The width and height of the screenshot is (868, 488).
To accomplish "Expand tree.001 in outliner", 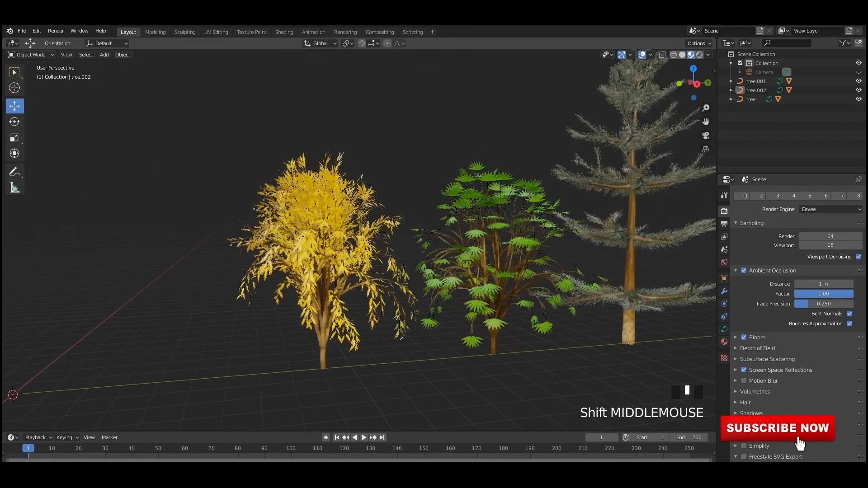I will (x=731, y=81).
